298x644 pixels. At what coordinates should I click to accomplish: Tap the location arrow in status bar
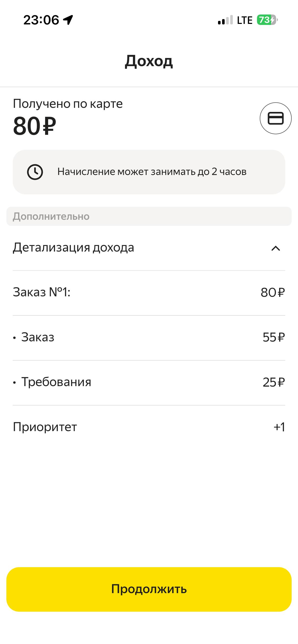tap(68, 20)
